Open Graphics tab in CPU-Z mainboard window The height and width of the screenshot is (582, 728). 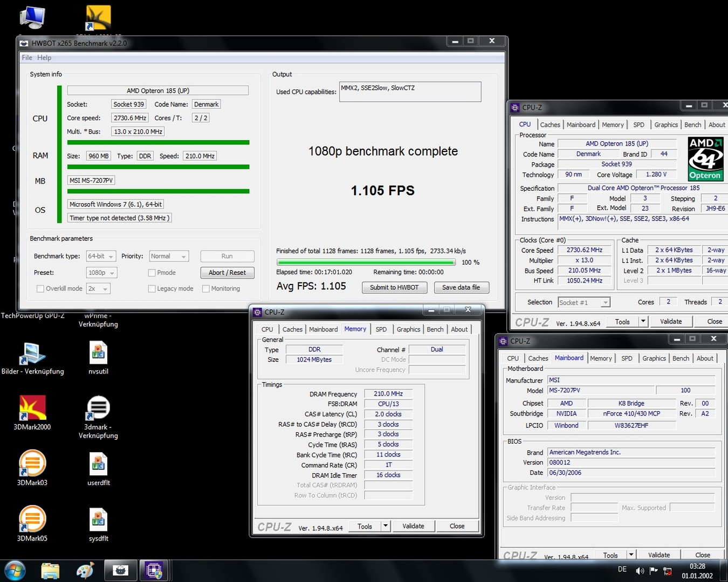tap(654, 358)
